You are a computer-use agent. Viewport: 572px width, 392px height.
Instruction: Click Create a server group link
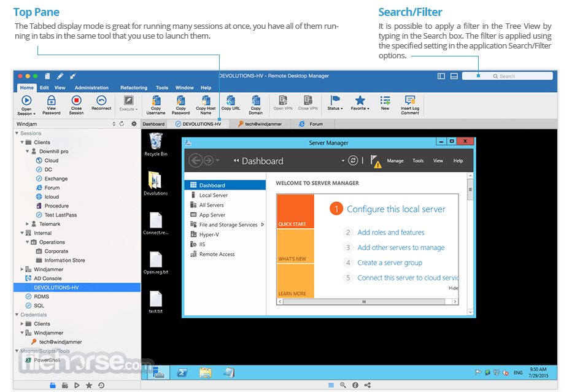tap(390, 263)
